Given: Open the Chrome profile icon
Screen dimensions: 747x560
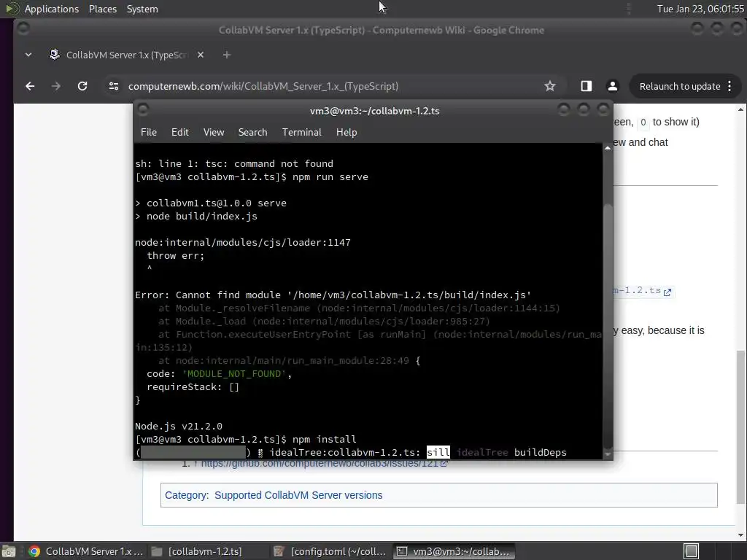Looking at the screenshot, I should click(613, 86).
